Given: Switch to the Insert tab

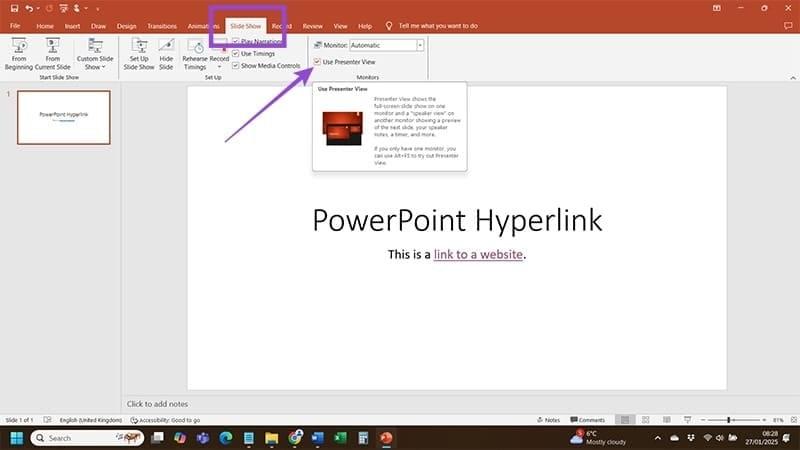Looking at the screenshot, I should point(72,26).
